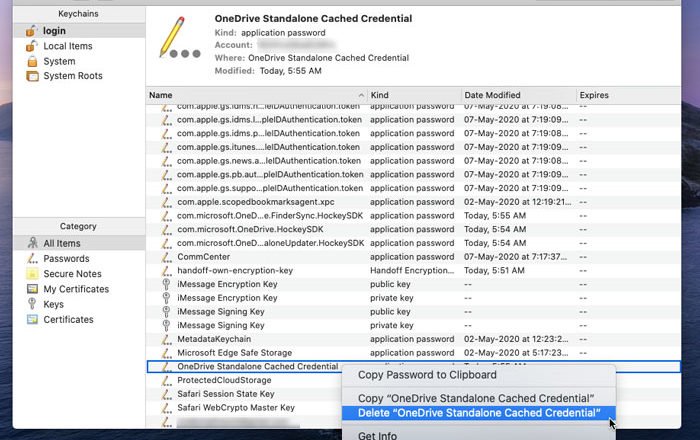
Task: Select com.microsoft.OneD...e.FinderSync.HockeySDK row
Action: pos(413,216)
